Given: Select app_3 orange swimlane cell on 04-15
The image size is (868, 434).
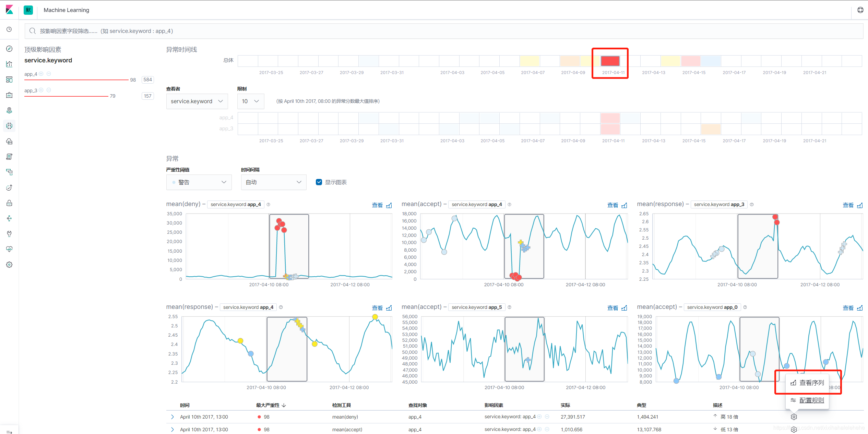Looking at the screenshot, I should pyautogui.click(x=711, y=129).
